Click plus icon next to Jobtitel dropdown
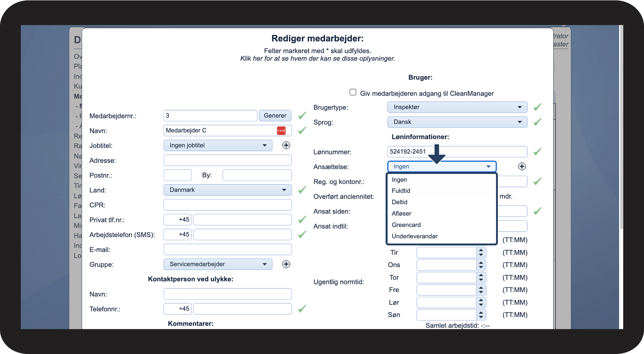 [286, 145]
